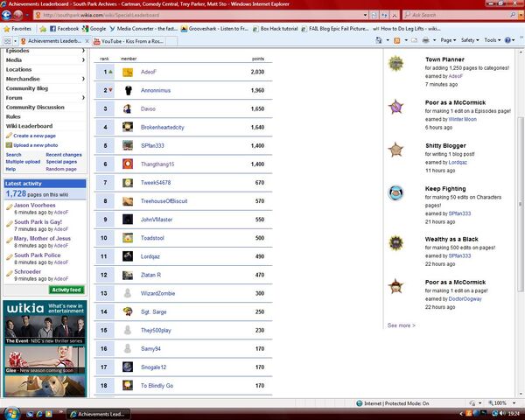
Task: Open the Jason Voorhees activity link
Action: tap(34, 205)
